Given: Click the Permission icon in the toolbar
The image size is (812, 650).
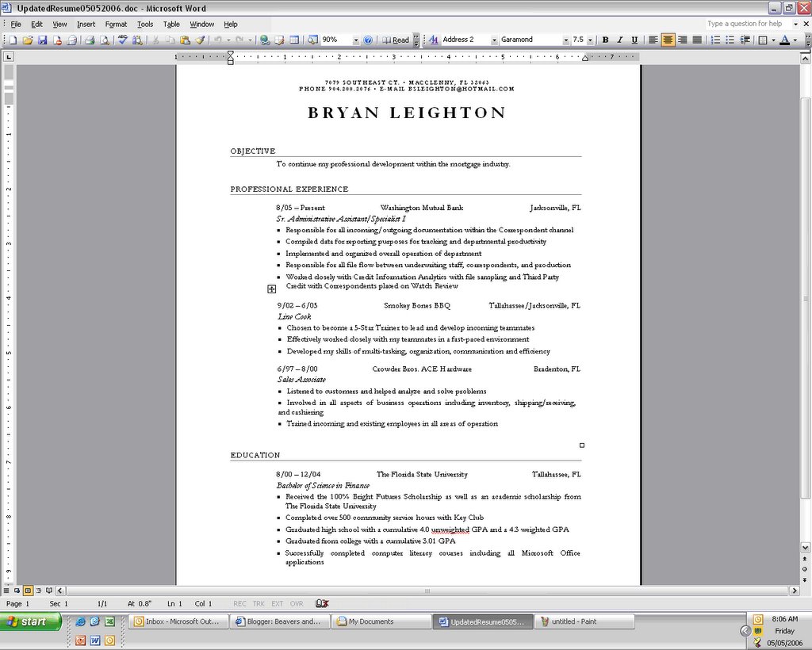Looking at the screenshot, I should [57, 40].
